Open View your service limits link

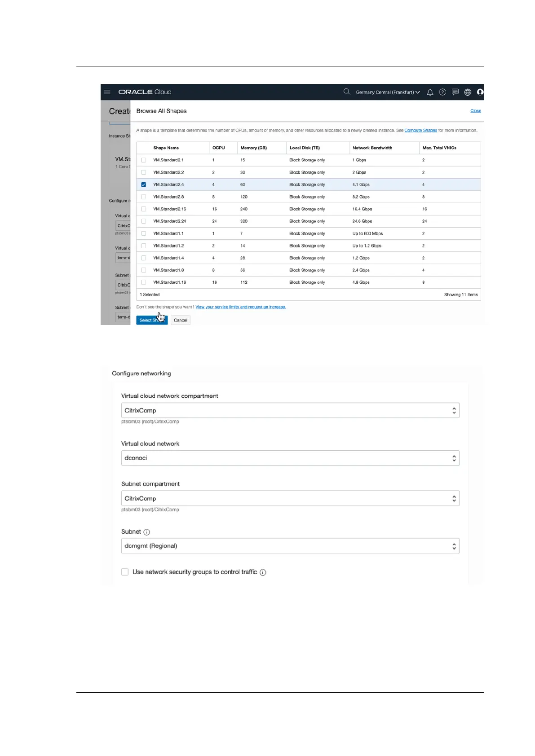[x=241, y=307]
